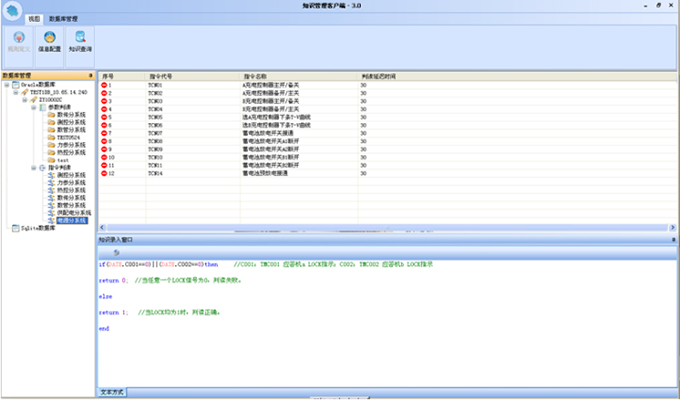This screenshot has width=680, height=400.
Task: Collapse the 参数列表 tree branch
Action: pyautogui.click(x=34, y=107)
